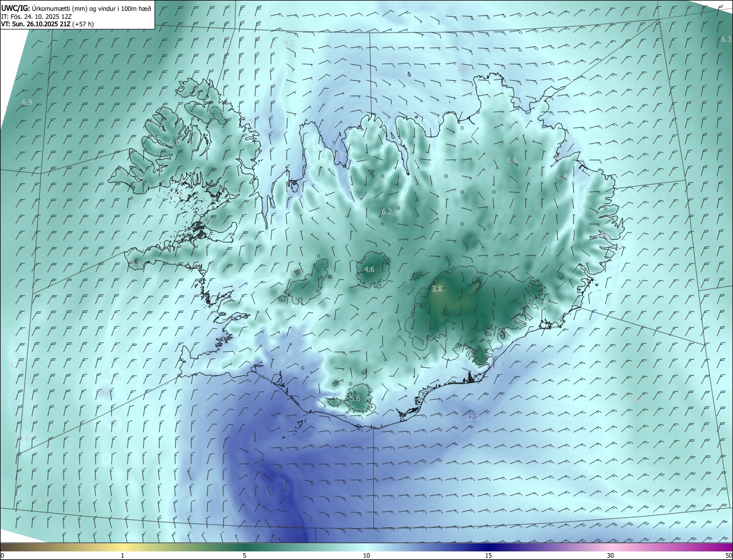Click the '5' tick on the colour scale

[245, 555]
